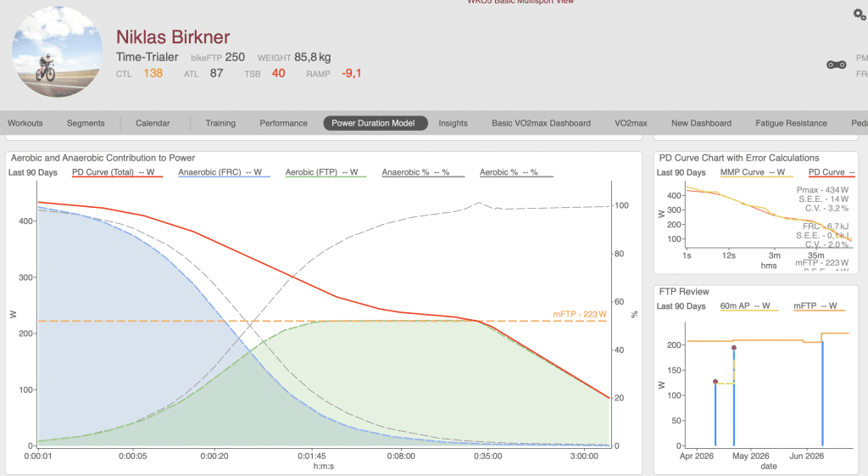This screenshot has width=868, height=476.
Task: Toggle the Aerobic % legend series
Action: point(516,172)
